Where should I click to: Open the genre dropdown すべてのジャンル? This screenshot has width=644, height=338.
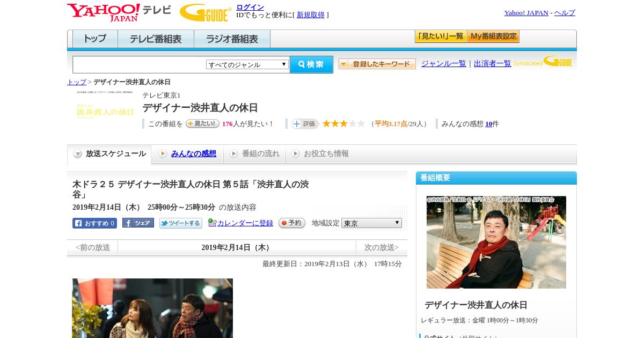(247, 64)
